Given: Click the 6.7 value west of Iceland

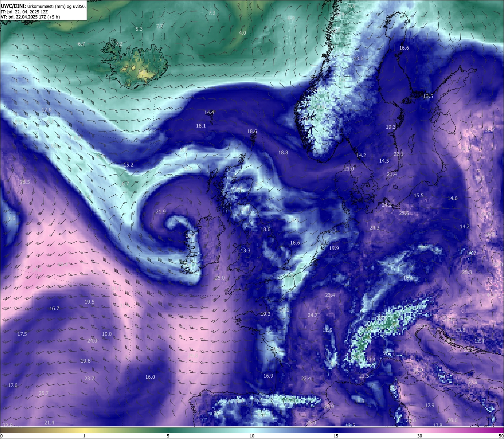Looking at the screenshot, I should pos(82,44).
